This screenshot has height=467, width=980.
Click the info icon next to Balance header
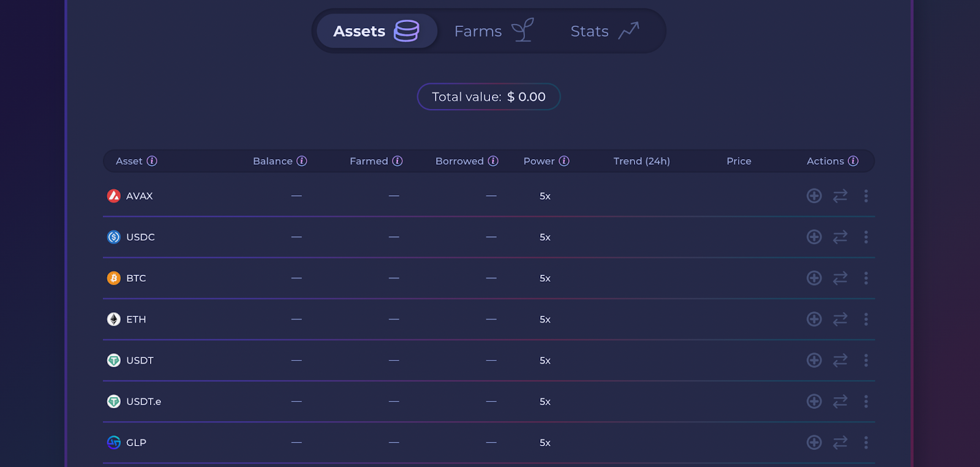tap(302, 161)
